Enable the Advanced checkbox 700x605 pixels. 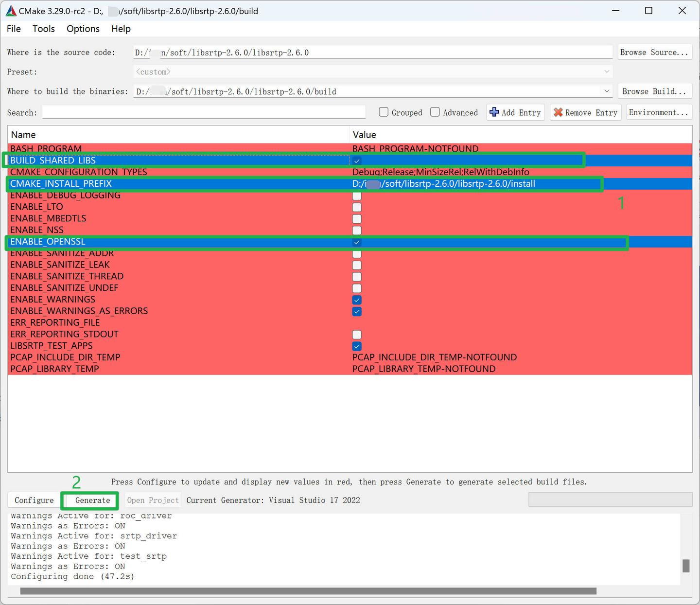[x=435, y=112]
